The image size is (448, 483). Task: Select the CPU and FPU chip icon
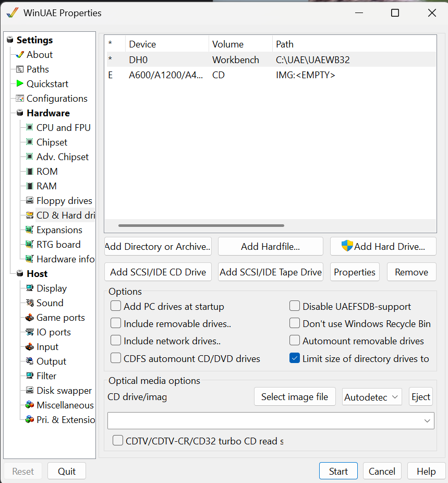coord(30,127)
